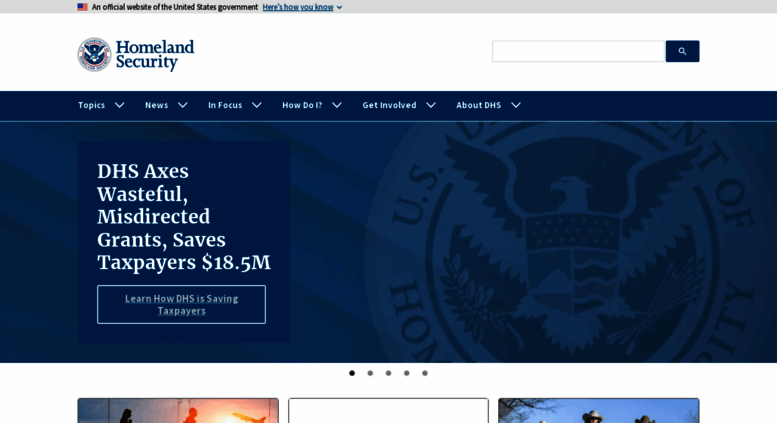Viewport: 777px width, 423px height.
Task: Expand the Get Involved chevron arrow
Action: click(x=431, y=105)
